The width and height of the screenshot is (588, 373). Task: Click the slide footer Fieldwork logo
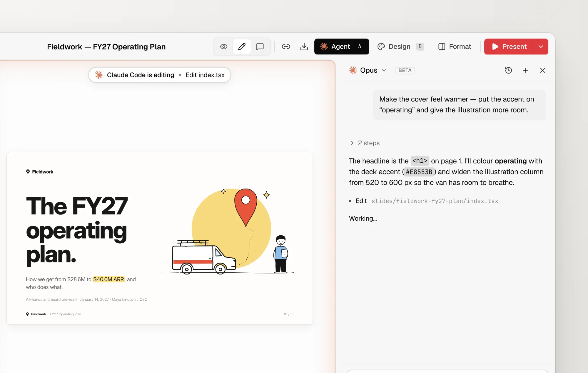tap(36, 314)
